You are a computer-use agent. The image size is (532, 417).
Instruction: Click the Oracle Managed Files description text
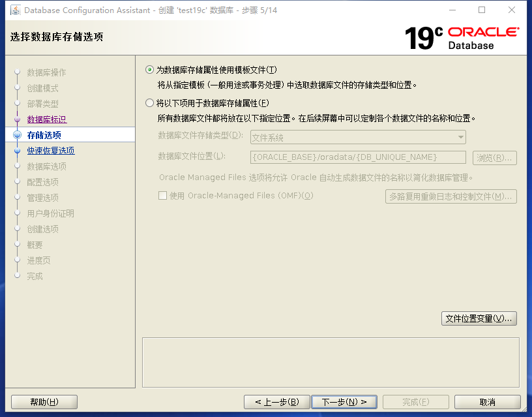click(x=316, y=178)
